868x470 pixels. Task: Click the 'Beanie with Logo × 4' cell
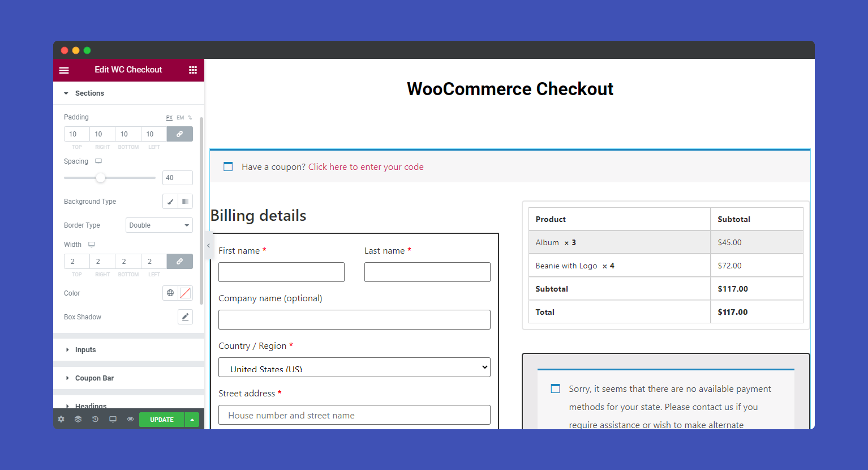(620, 266)
